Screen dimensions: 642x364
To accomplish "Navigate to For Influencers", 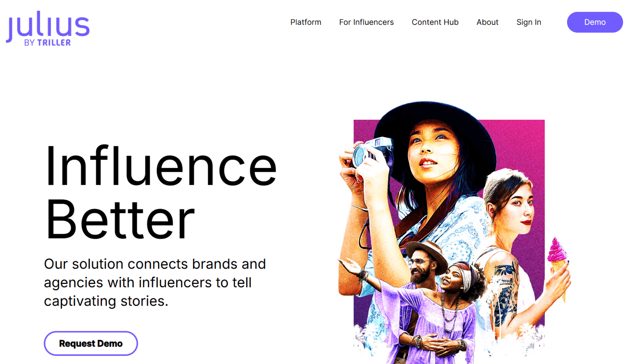I will click(366, 22).
